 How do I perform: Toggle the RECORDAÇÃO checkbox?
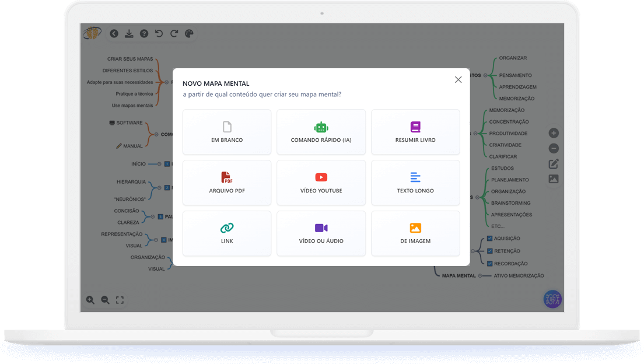coord(489,263)
